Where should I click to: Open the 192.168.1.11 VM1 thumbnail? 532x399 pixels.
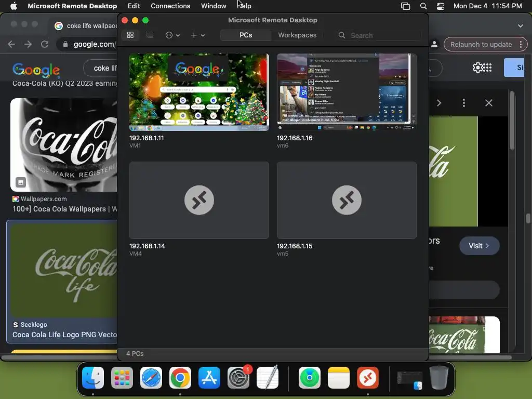199,92
